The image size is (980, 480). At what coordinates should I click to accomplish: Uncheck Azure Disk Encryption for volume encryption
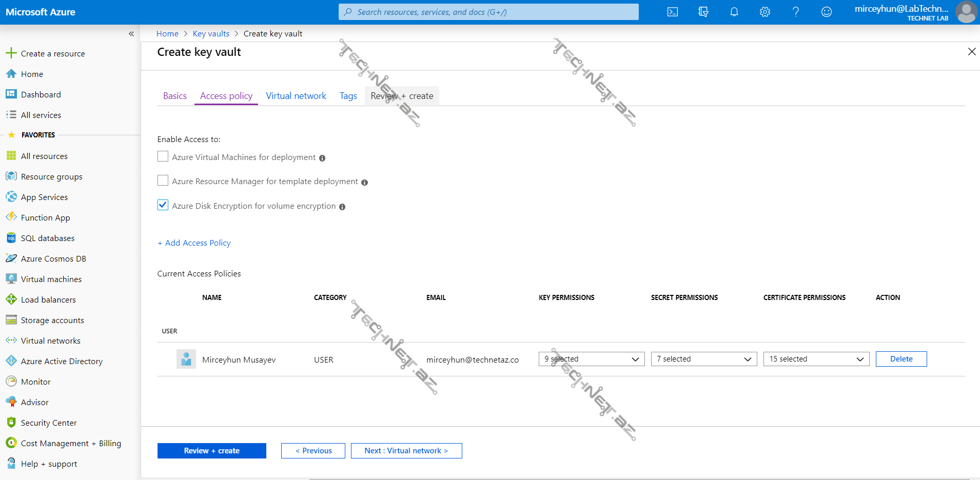[x=163, y=205]
